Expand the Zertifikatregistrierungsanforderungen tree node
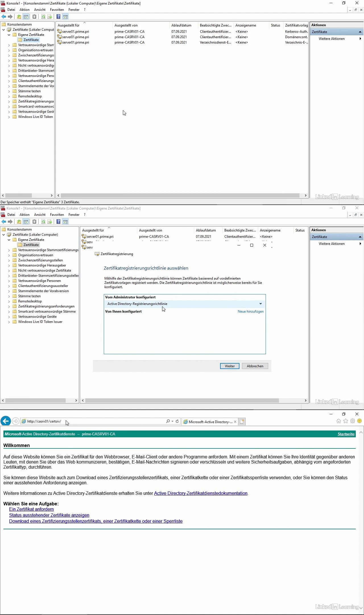This screenshot has height=615, width=364. [9, 307]
